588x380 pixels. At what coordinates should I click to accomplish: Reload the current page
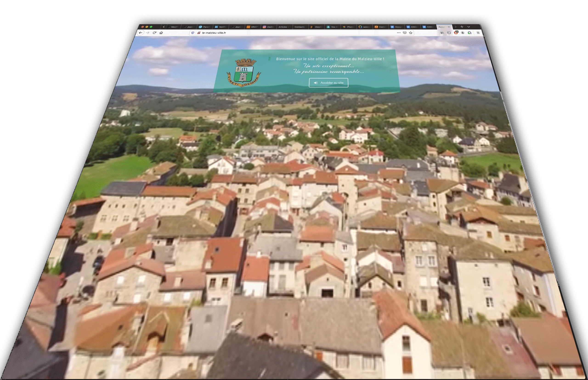coord(155,33)
